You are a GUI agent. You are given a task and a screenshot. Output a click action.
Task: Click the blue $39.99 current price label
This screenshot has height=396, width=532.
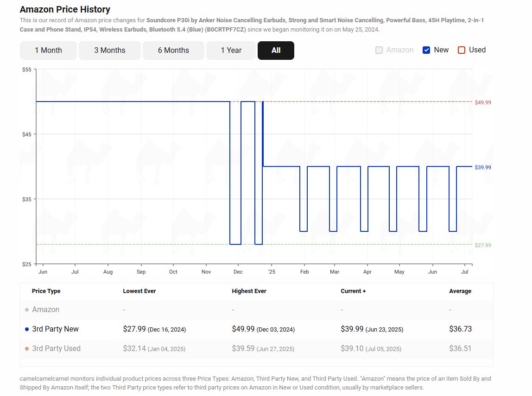tap(483, 167)
